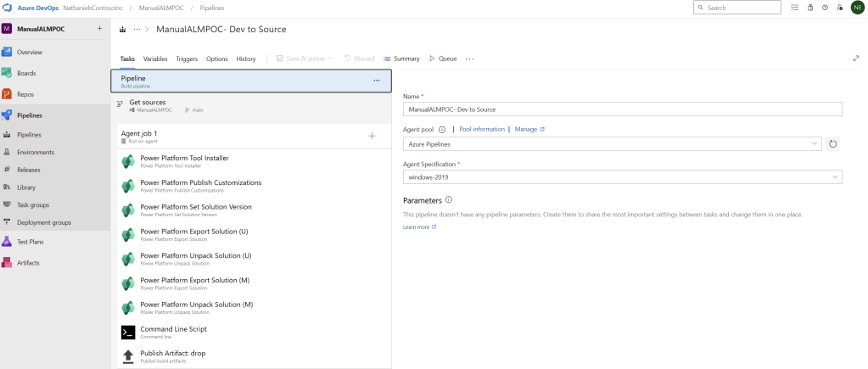Open the help question mark icon

pyautogui.click(x=825, y=8)
